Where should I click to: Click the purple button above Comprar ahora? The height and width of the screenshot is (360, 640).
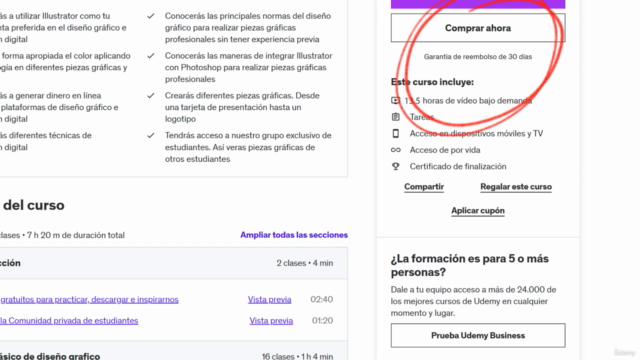[478, 4]
